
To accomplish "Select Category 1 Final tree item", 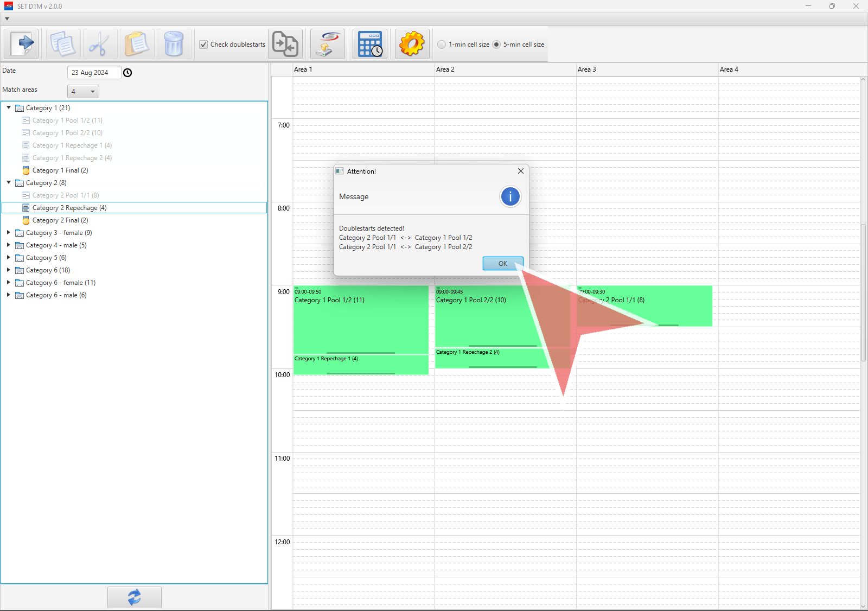I will click(60, 170).
